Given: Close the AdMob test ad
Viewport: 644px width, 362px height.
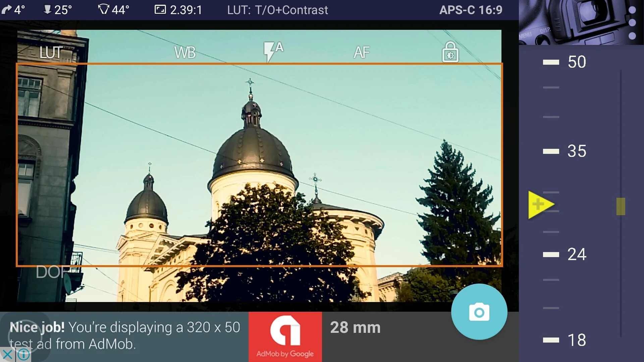Looking at the screenshot, I should click(7, 354).
